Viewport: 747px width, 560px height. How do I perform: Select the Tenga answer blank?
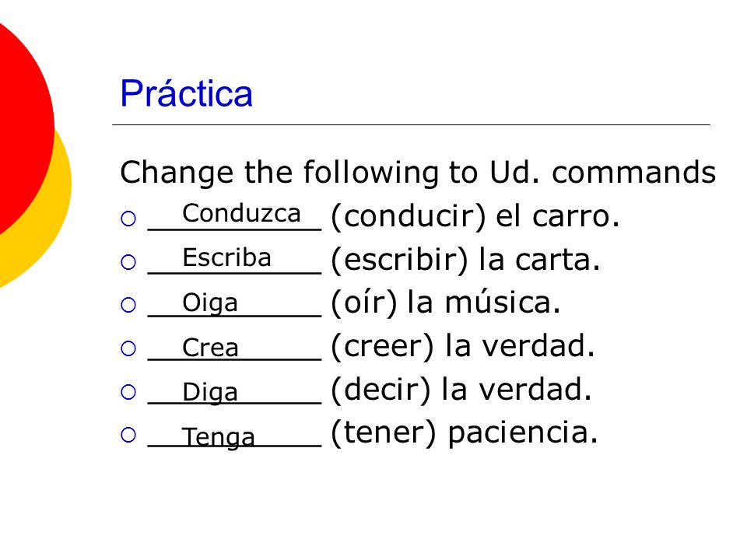click(x=235, y=434)
